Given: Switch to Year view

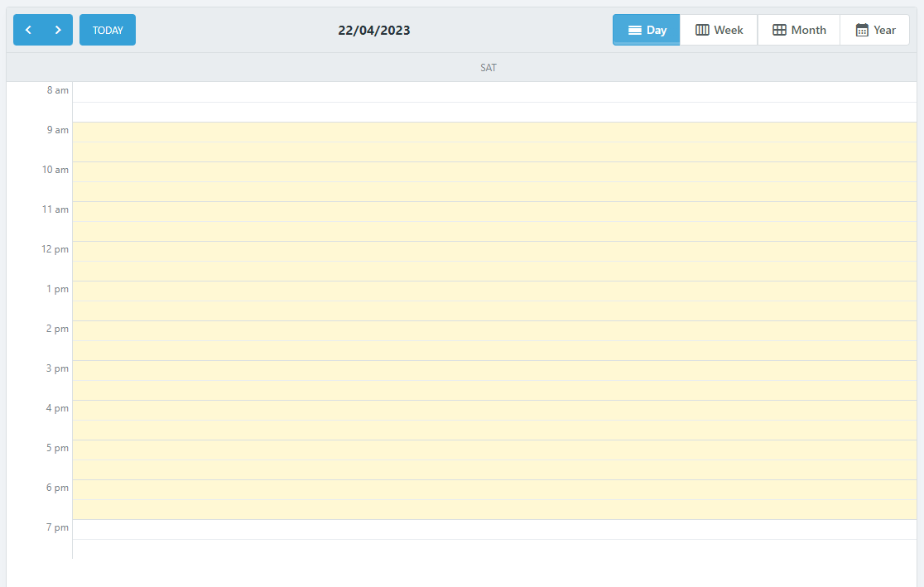Looking at the screenshot, I should (875, 30).
